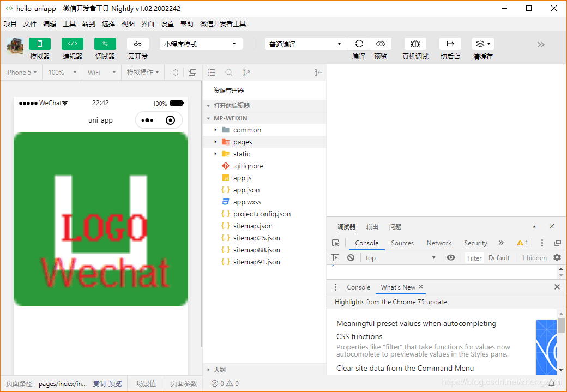This screenshot has height=392, width=567.
Task: Toggle the editor (编辑器) panel button
Action: tap(73, 44)
